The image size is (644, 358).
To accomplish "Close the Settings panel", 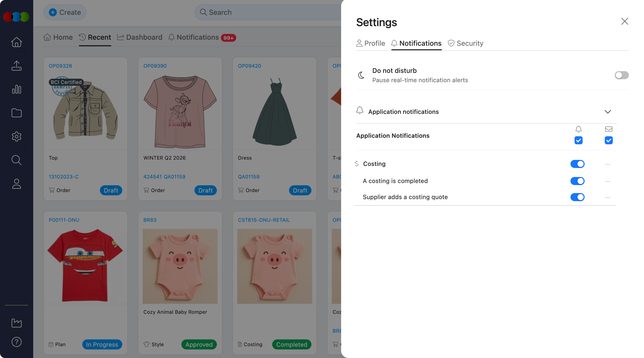I will point(625,21).
